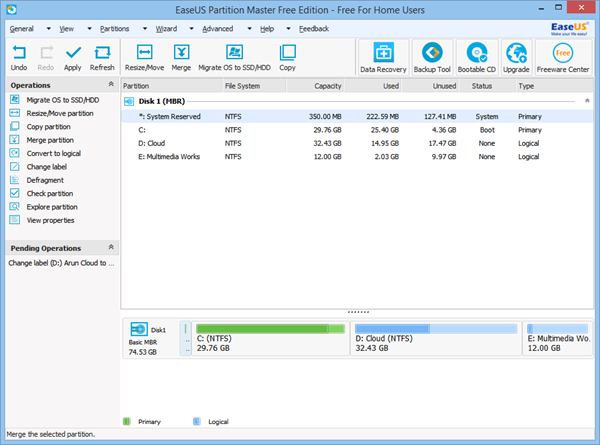Open Migrate OS to SSD/HDD toolbar tool

coord(233,57)
